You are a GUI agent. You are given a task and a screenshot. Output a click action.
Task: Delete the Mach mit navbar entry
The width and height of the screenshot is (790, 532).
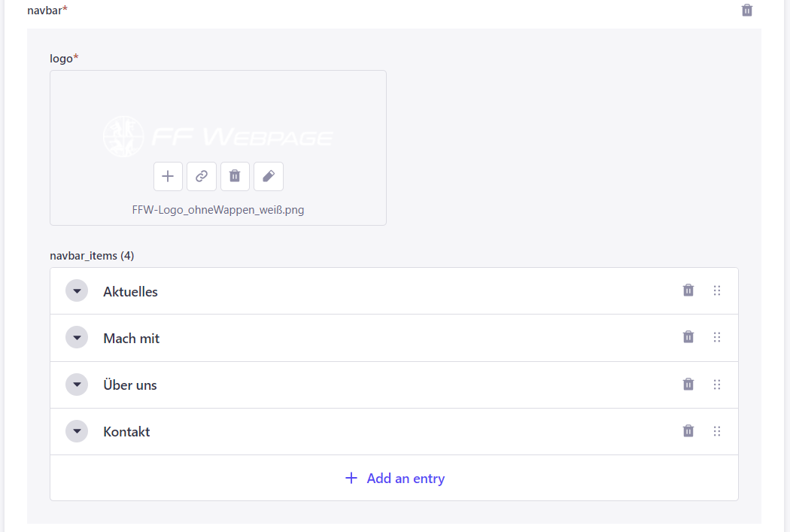pyautogui.click(x=688, y=337)
